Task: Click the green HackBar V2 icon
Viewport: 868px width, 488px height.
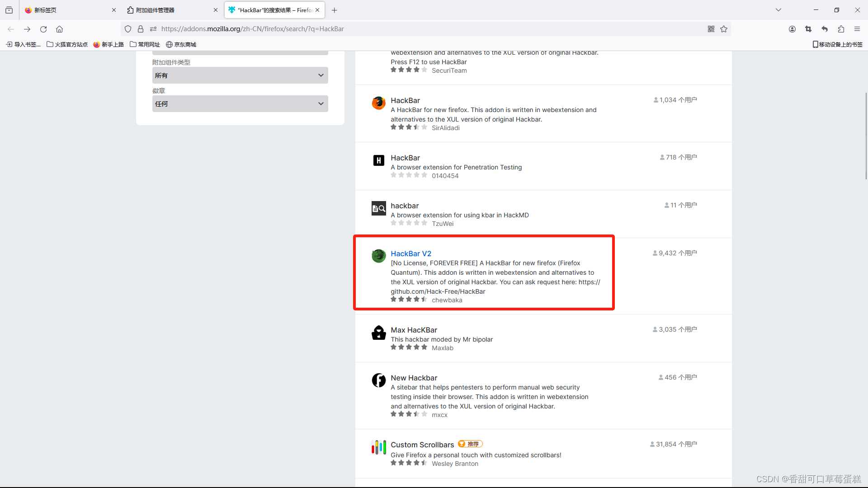Action: (x=379, y=256)
